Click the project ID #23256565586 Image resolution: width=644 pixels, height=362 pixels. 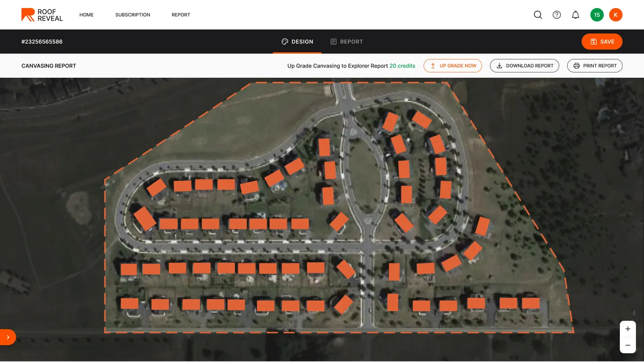(42, 42)
